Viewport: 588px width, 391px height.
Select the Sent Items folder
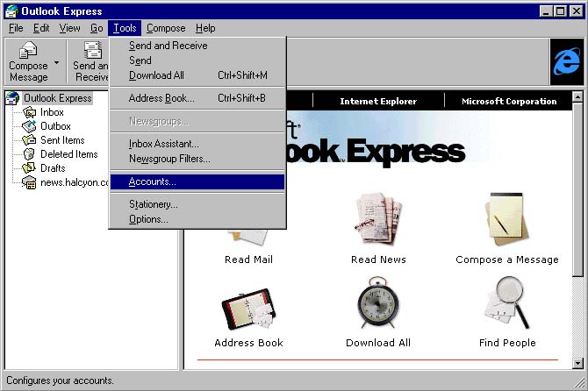point(62,140)
